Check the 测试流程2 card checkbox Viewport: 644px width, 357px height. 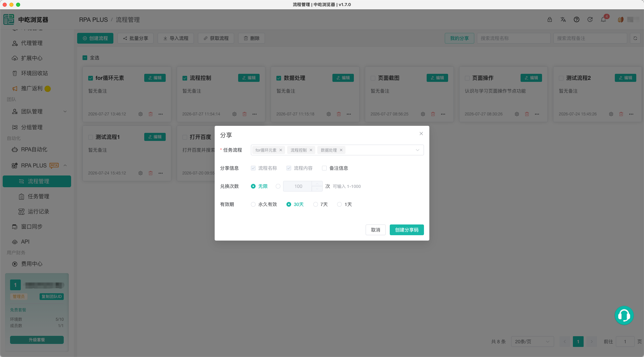click(x=561, y=78)
